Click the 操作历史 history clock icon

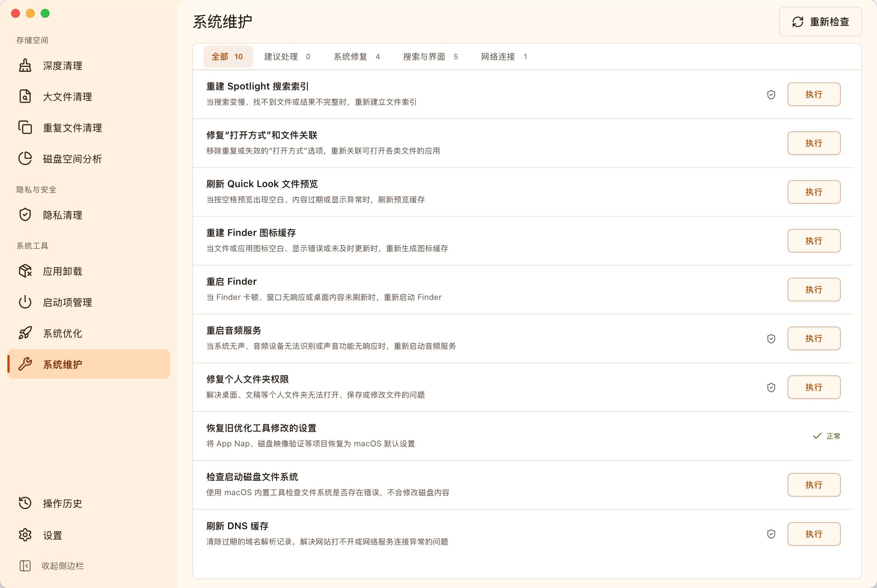point(25,503)
